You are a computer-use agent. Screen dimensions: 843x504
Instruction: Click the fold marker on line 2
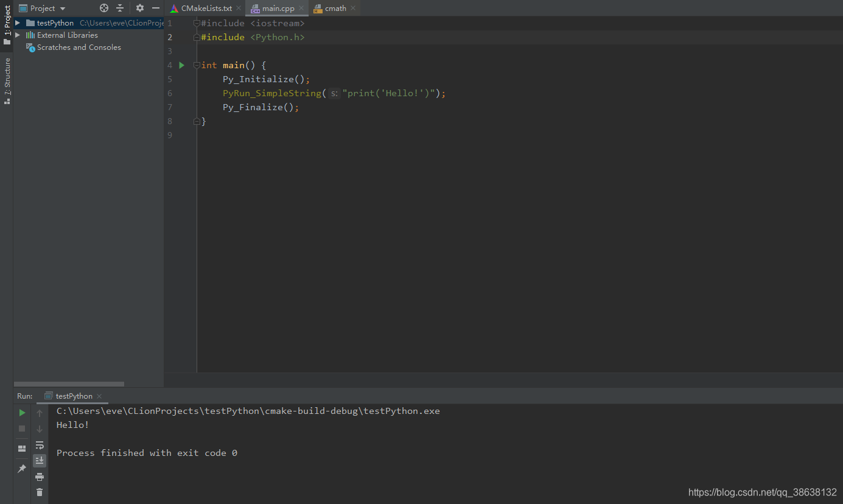(196, 37)
